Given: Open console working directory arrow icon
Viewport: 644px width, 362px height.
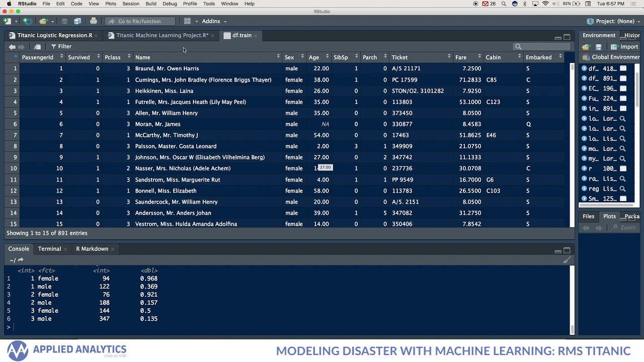Looking at the screenshot, I should point(21,260).
